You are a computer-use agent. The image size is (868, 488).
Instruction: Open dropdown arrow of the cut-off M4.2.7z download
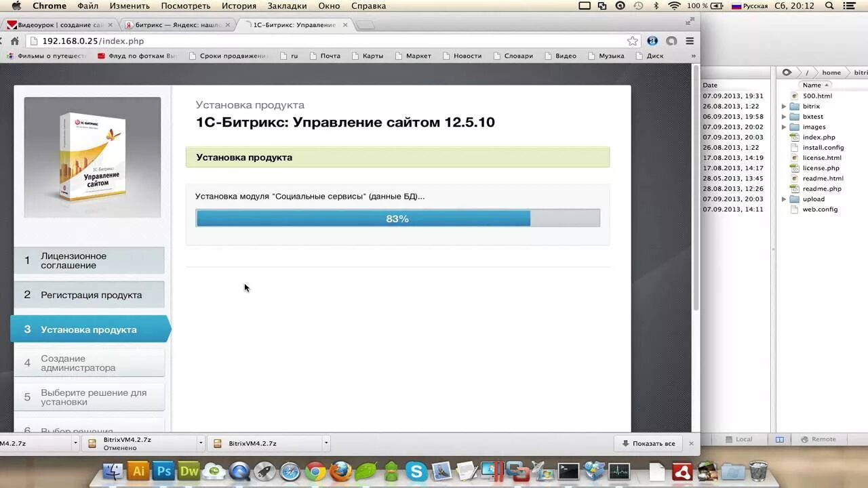tap(75, 443)
